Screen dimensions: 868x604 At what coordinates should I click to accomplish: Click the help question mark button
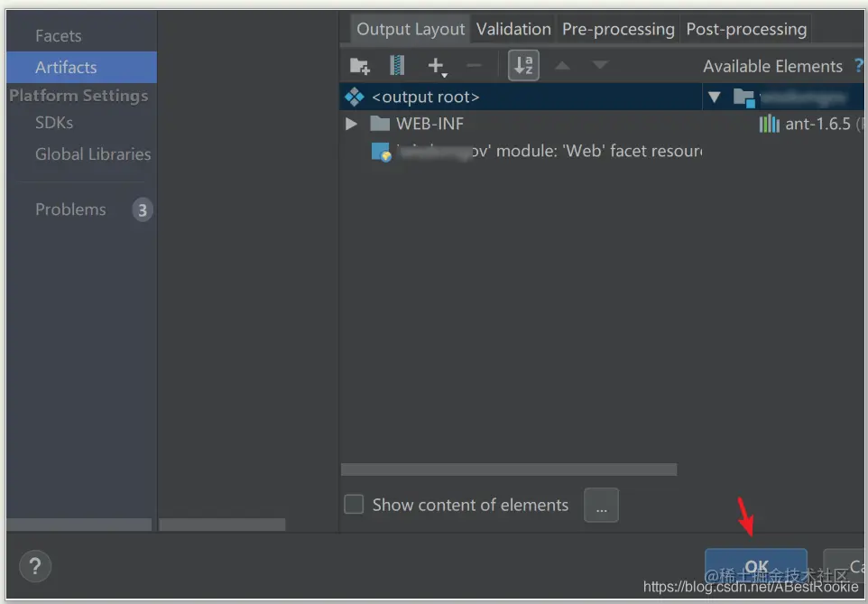pos(35,566)
